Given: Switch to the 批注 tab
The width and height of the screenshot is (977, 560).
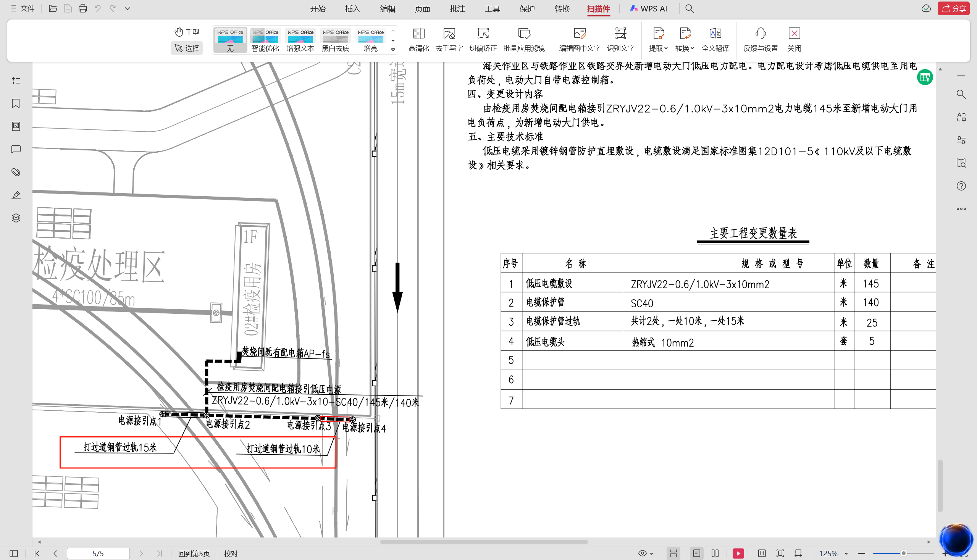Looking at the screenshot, I should coord(457,8).
